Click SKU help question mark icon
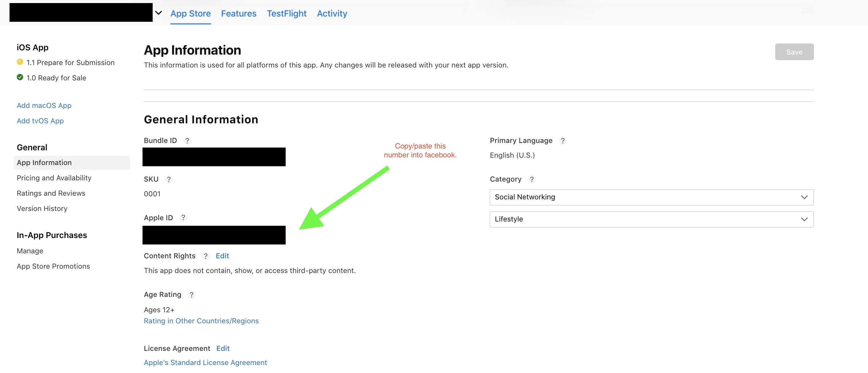Screen dimensions: 868x373 (x=169, y=179)
